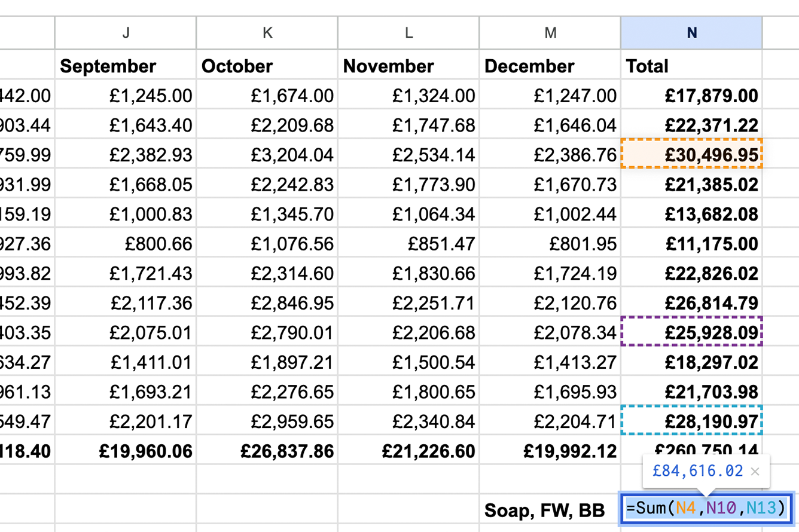Click the September header cell
The height and width of the screenshot is (532, 799).
click(x=125, y=66)
